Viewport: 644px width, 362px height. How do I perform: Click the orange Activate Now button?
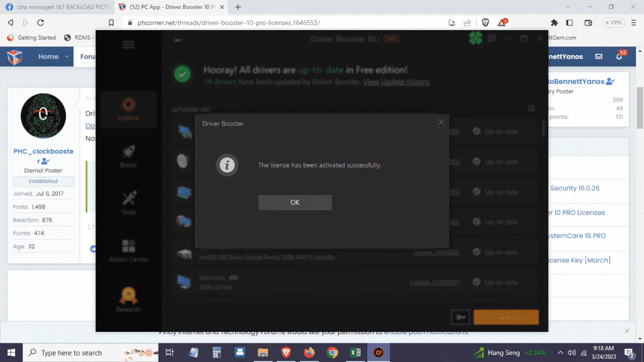pos(506,317)
